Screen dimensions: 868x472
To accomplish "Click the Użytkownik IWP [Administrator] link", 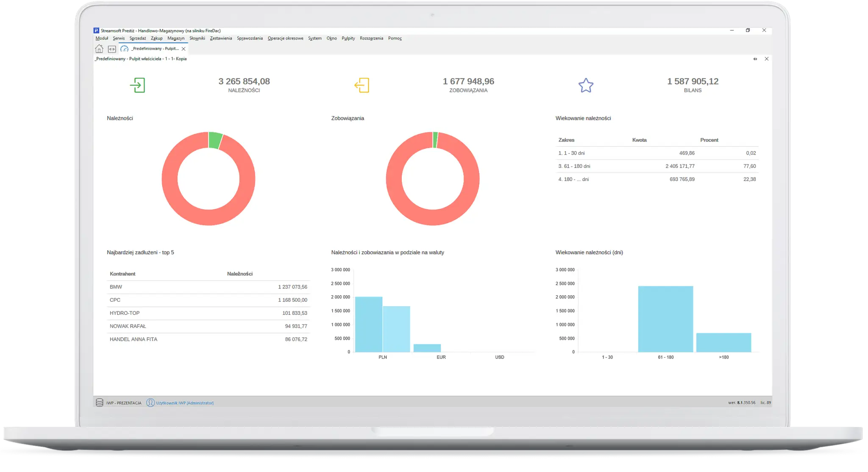I will coord(185,403).
